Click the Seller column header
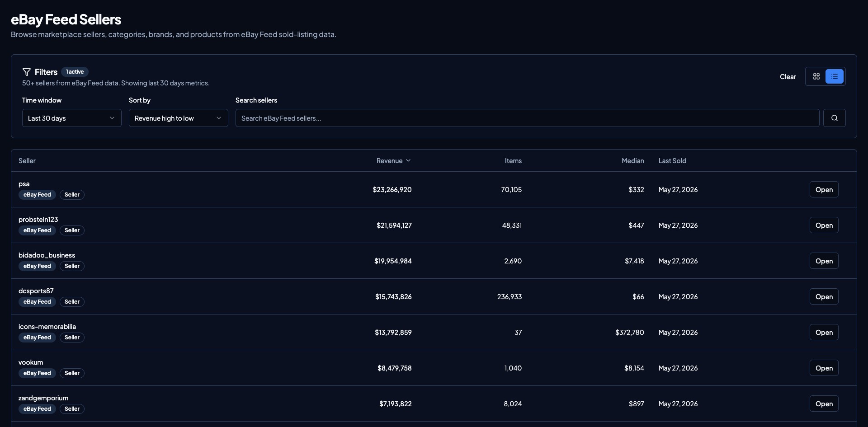The width and height of the screenshot is (868, 427). coord(27,161)
